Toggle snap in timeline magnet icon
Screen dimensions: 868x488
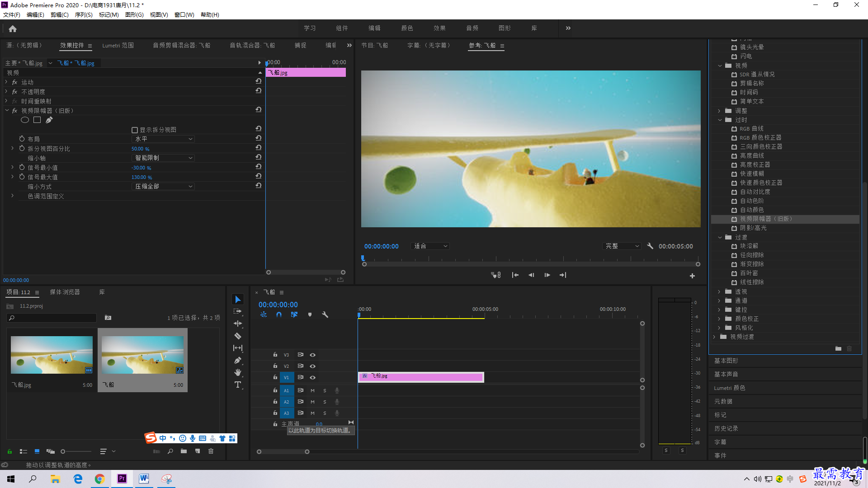[279, 314]
